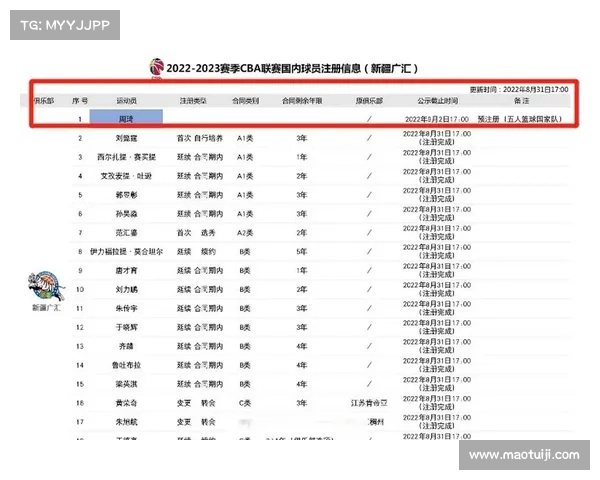The width and height of the screenshot is (600, 480).
Task: Select 齐麟 in row 13
Action: (x=126, y=346)
